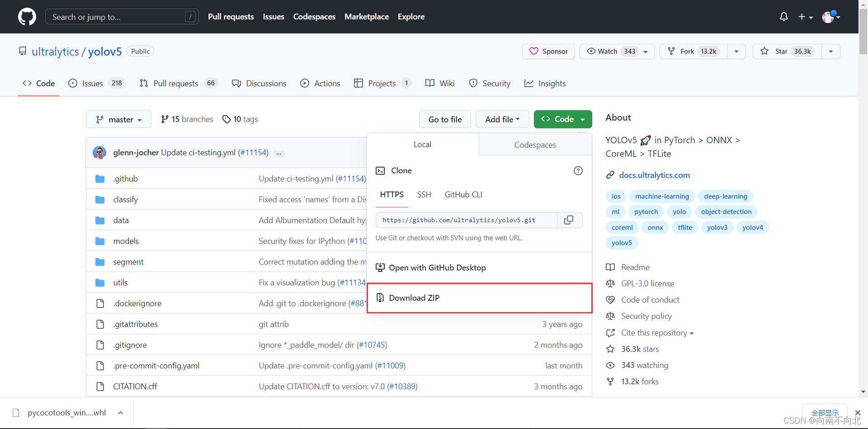Viewport: 868px width, 429px height.
Task: Click the classify folder icon
Action: click(100, 200)
